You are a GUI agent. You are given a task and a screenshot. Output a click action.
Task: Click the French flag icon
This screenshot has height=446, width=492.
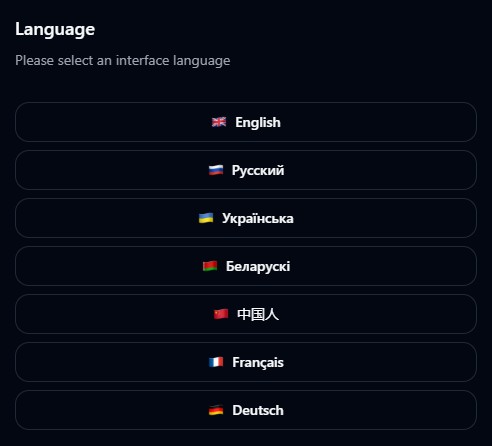pyautogui.click(x=216, y=362)
